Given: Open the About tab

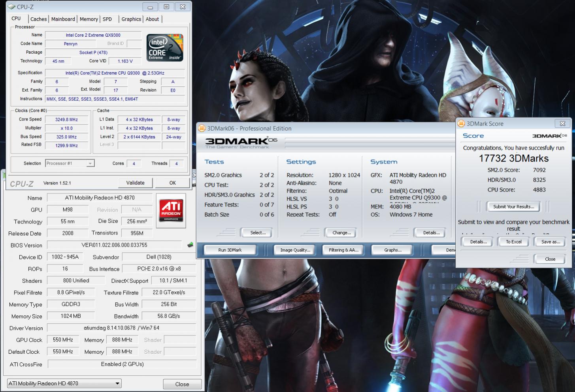Looking at the screenshot, I should pyautogui.click(x=153, y=19).
